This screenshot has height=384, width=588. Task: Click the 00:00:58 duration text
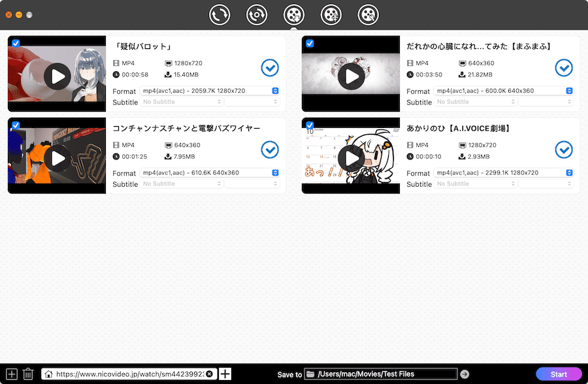(135, 74)
